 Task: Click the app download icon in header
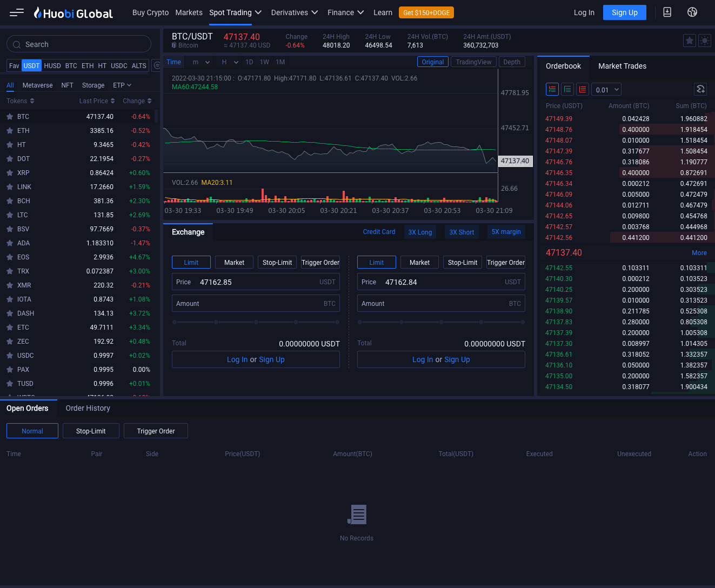(667, 12)
